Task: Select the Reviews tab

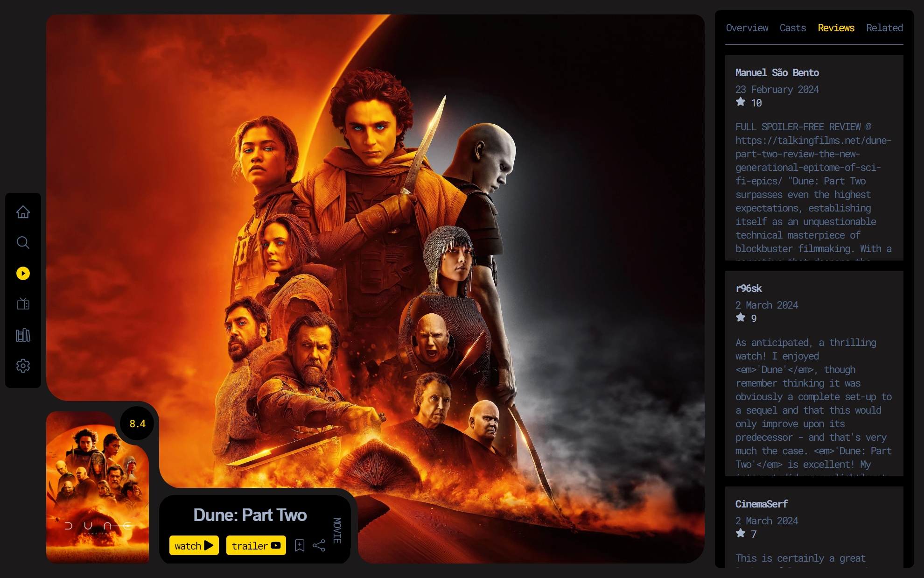Action: [836, 28]
